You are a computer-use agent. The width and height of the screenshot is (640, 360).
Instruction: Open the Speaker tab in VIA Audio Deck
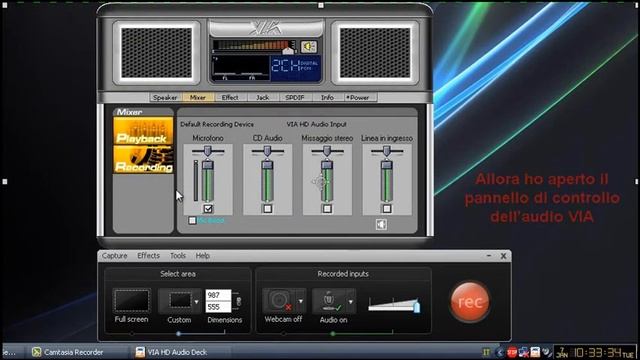click(165, 98)
